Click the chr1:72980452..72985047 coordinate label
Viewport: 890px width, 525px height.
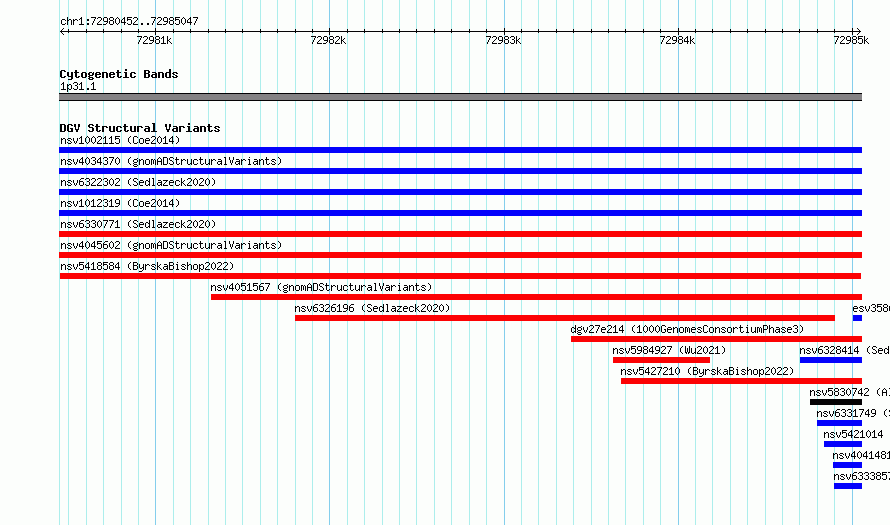pyautogui.click(x=129, y=22)
